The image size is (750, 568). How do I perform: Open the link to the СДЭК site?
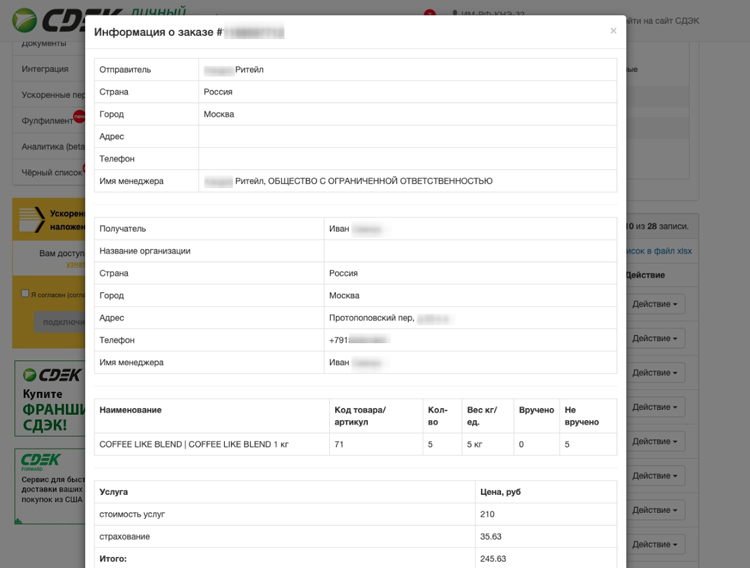[663, 21]
